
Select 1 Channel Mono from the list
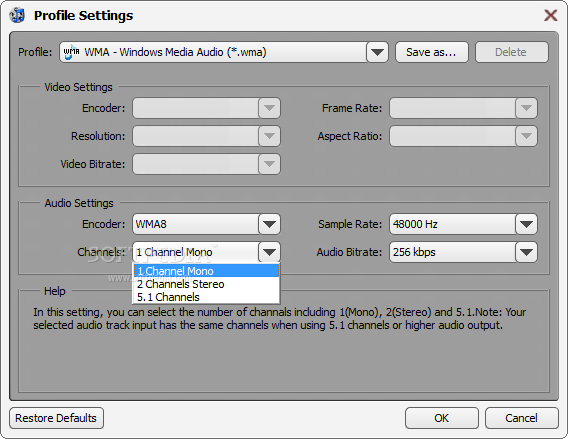coord(206,271)
